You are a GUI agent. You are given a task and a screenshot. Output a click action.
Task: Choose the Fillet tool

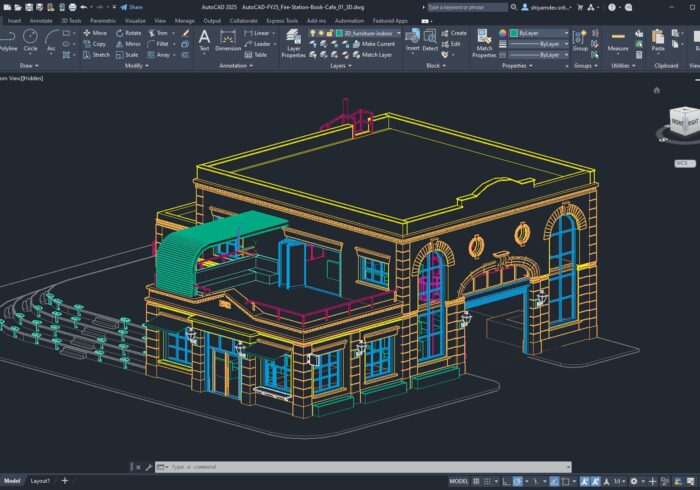(x=158, y=44)
